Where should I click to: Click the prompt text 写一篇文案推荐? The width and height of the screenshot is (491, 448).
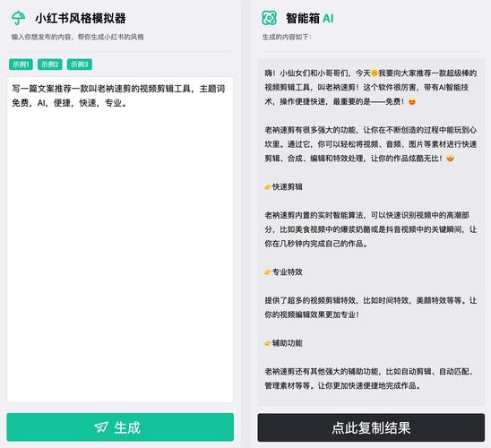click(118, 96)
